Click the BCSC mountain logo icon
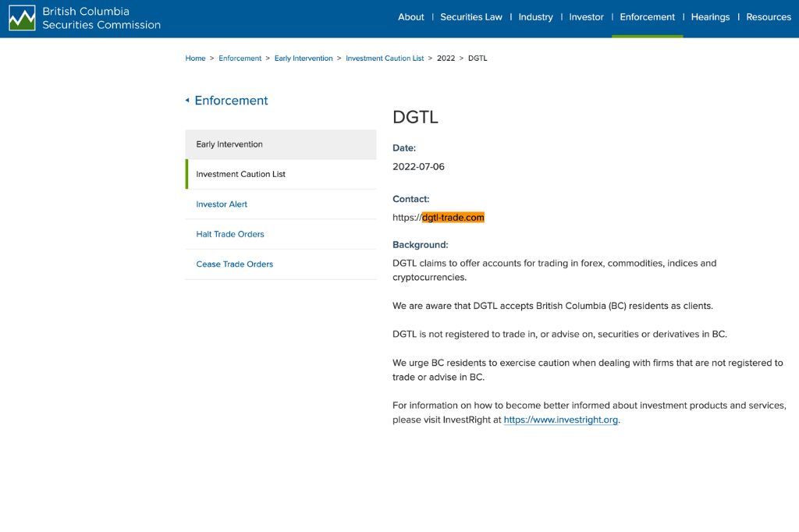 [x=22, y=18]
